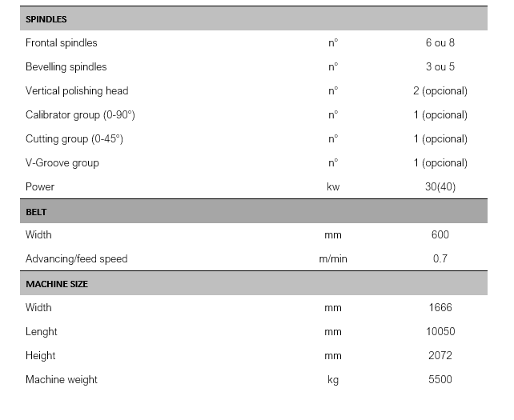Select the m/min unit text

(333, 259)
